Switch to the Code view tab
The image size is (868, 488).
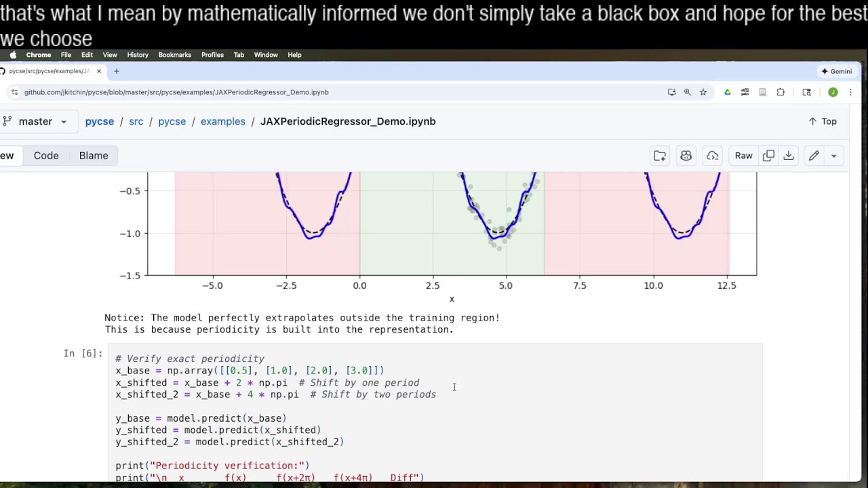point(46,156)
